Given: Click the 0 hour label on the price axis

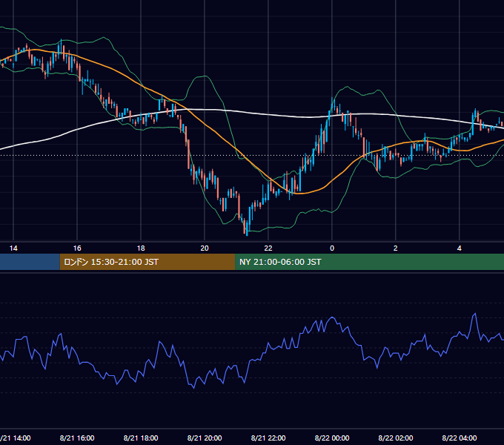Looking at the screenshot, I should click(x=332, y=248).
